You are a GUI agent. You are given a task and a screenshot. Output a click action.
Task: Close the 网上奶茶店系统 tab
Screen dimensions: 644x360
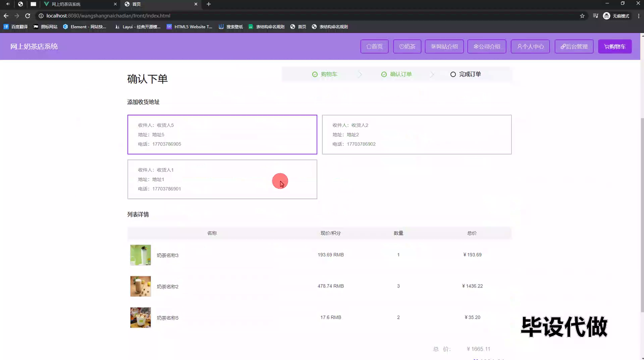[x=115, y=4]
